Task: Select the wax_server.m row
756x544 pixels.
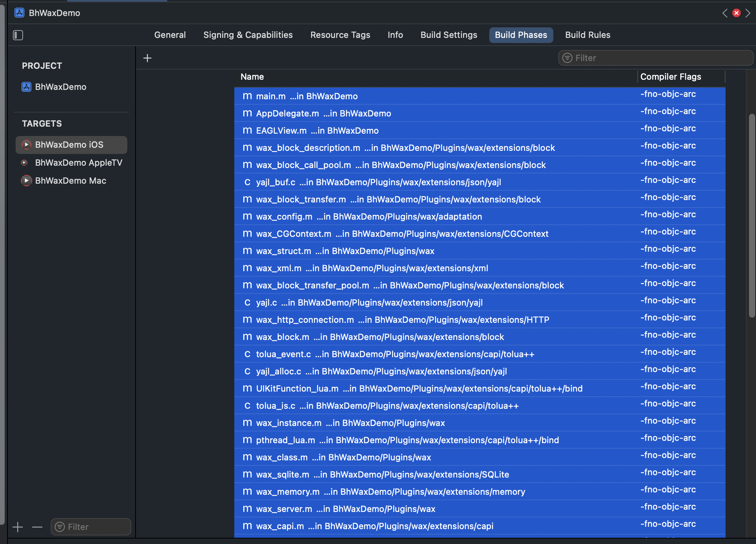Action: [x=480, y=509]
